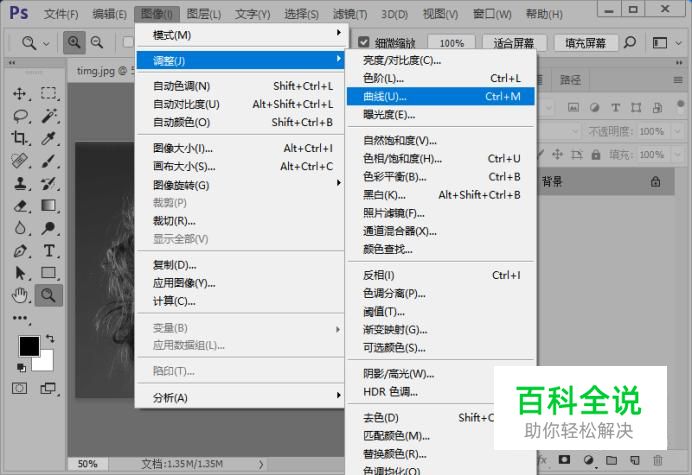Screen dimensions: 692x475
Task: Toggle the lock icon on 背景 layer
Action: click(x=655, y=181)
